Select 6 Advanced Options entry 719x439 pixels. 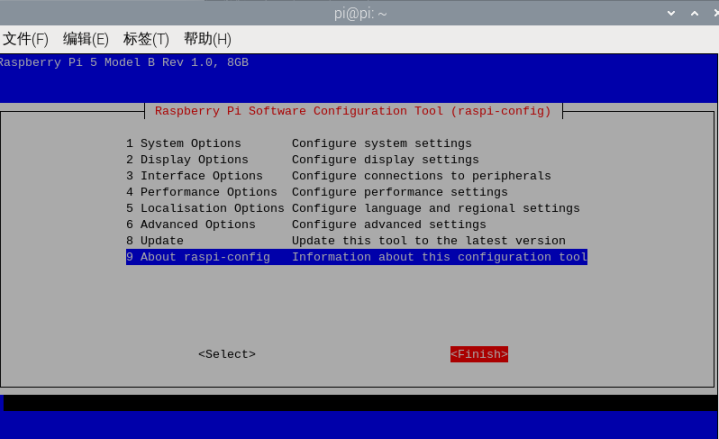pos(356,224)
